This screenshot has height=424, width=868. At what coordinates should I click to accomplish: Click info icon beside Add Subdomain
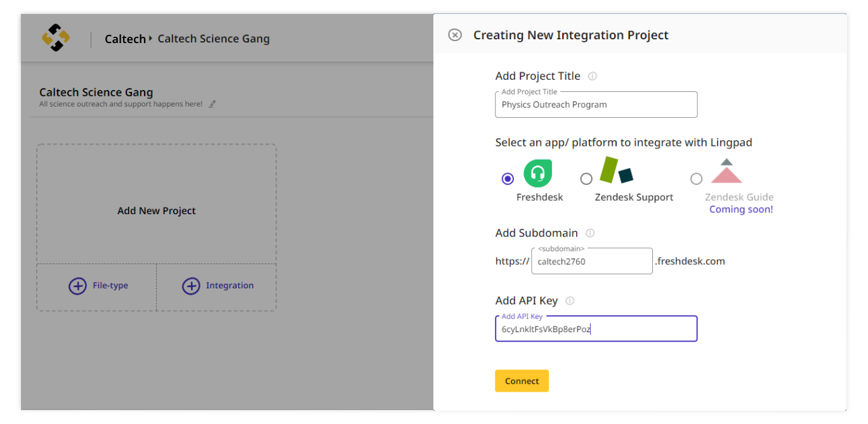click(590, 233)
